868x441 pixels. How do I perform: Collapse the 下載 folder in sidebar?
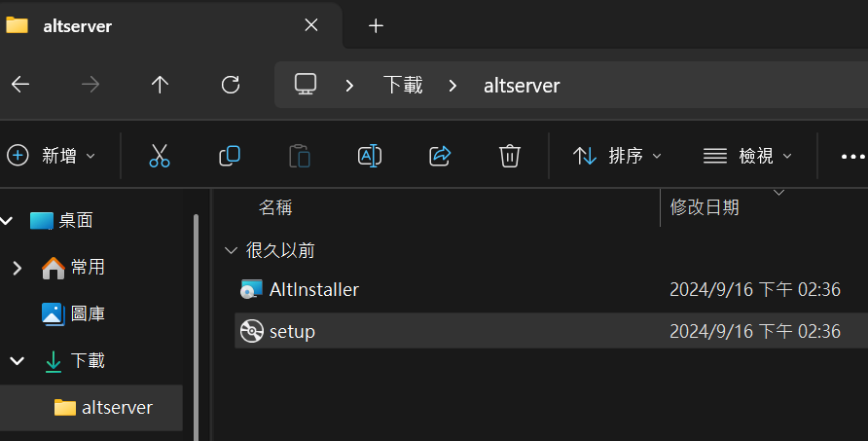click(x=17, y=361)
